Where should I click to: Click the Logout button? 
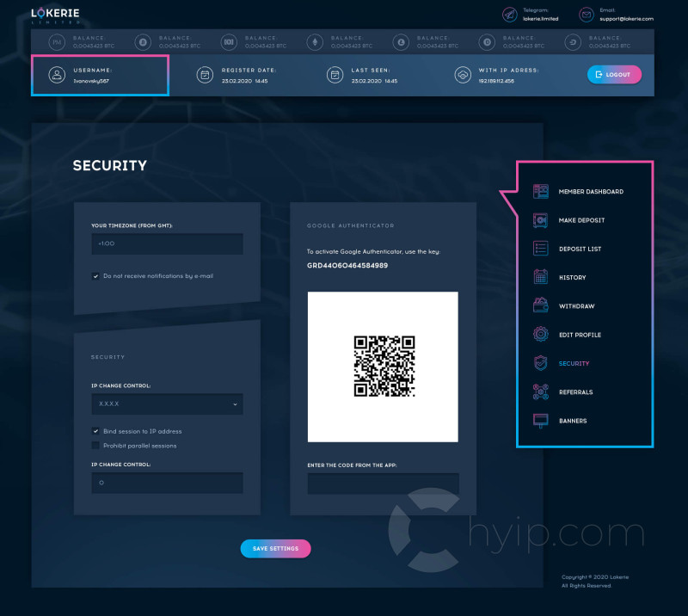(x=614, y=75)
